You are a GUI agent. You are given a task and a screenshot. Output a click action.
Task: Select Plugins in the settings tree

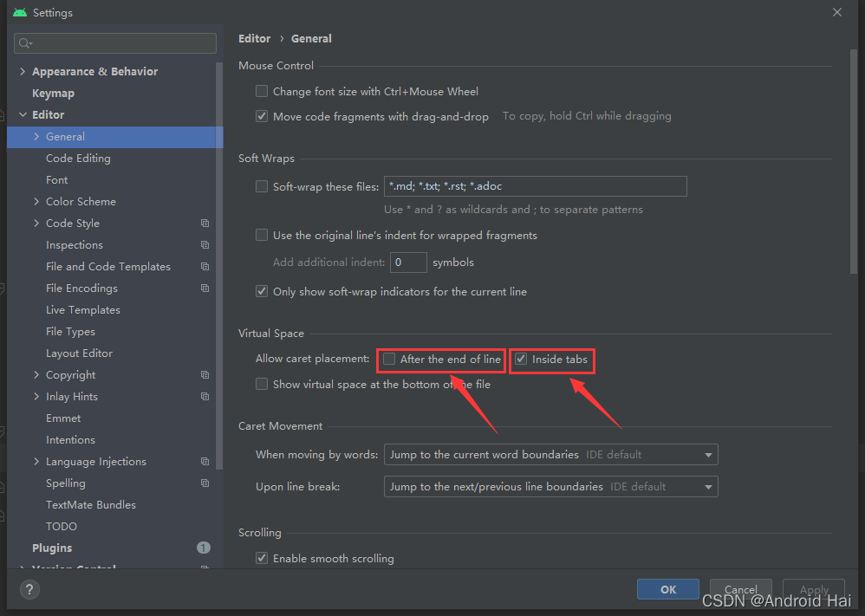tap(52, 548)
